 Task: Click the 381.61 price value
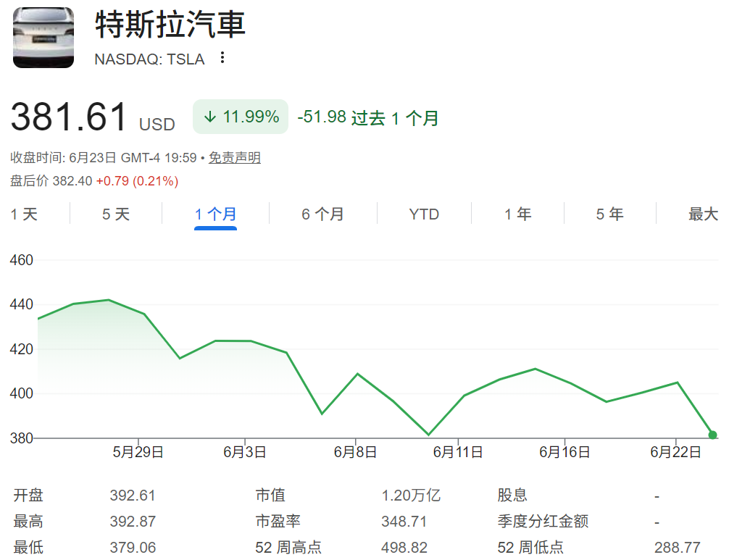69,117
